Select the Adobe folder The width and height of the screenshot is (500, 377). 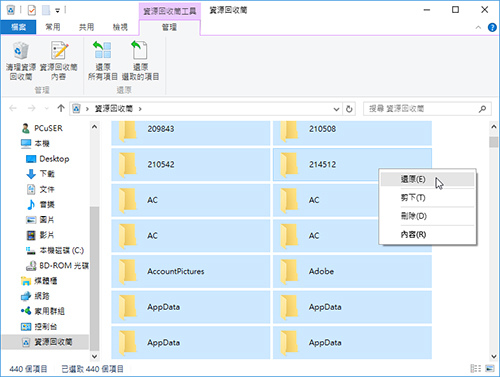click(352, 271)
